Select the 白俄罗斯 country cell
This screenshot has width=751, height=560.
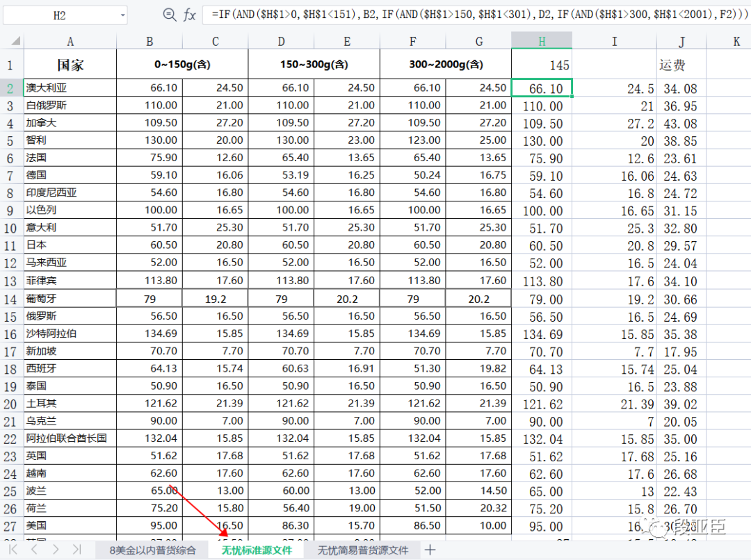(x=70, y=106)
